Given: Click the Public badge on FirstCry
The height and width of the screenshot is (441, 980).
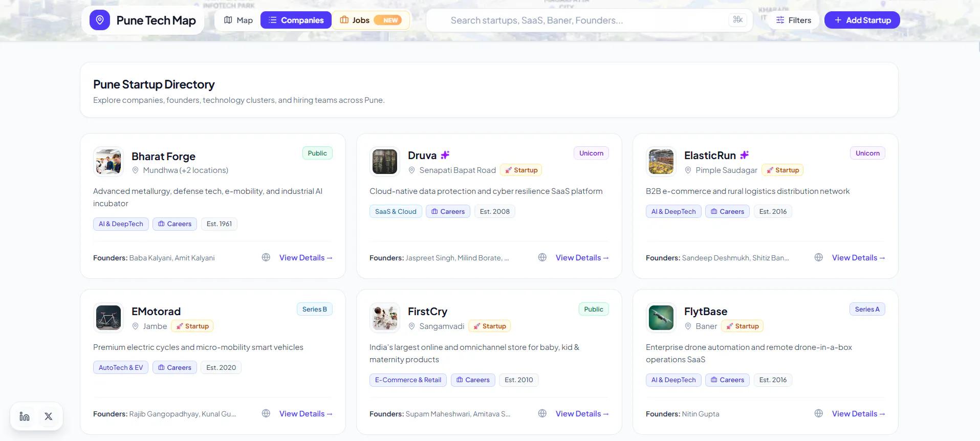Looking at the screenshot, I should (x=594, y=309).
